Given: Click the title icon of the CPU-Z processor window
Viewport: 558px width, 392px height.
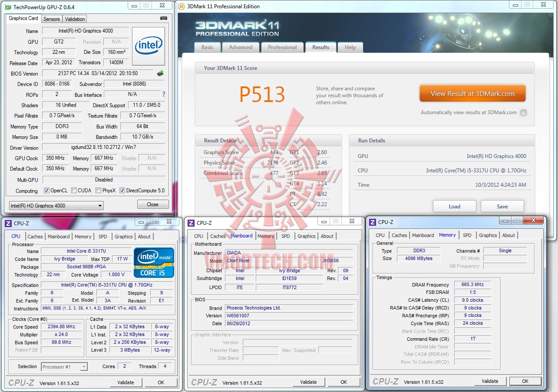Looking at the screenshot, I should [8, 224].
